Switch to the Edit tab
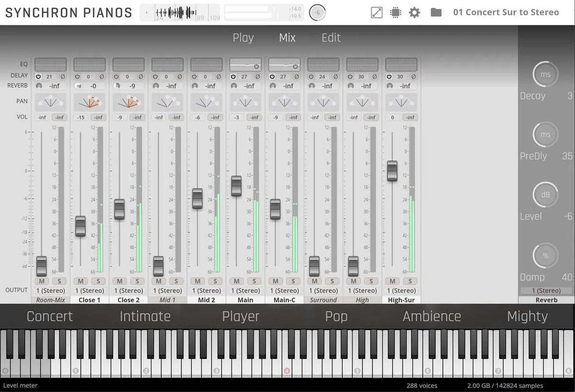Image resolution: width=575 pixels, height=392 pixels. click(331, 37)
